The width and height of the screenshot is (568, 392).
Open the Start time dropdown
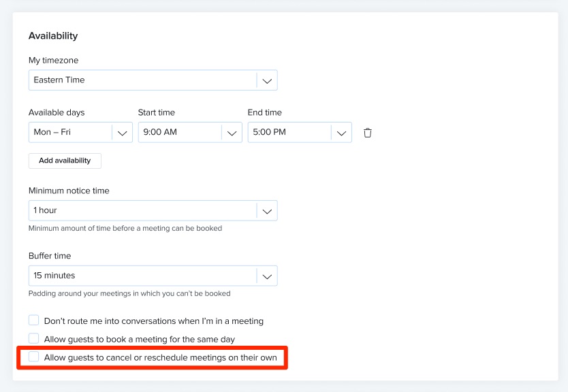[190, 132]
